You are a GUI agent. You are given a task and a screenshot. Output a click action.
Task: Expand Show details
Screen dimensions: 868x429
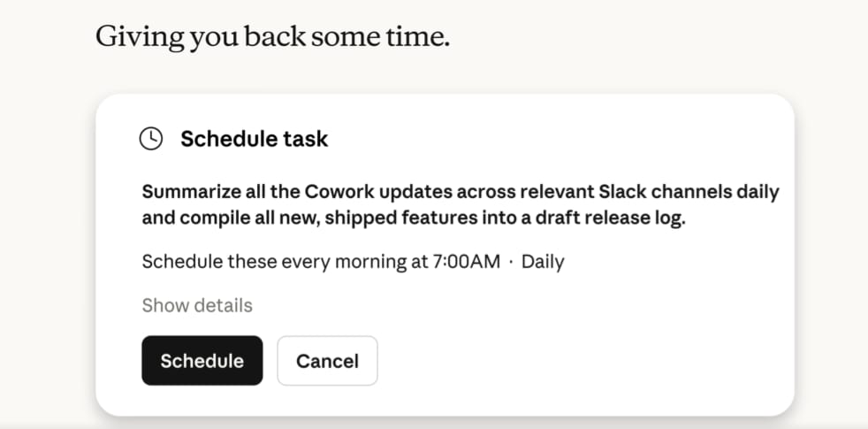pyautogui.click(x=197, y=305)
